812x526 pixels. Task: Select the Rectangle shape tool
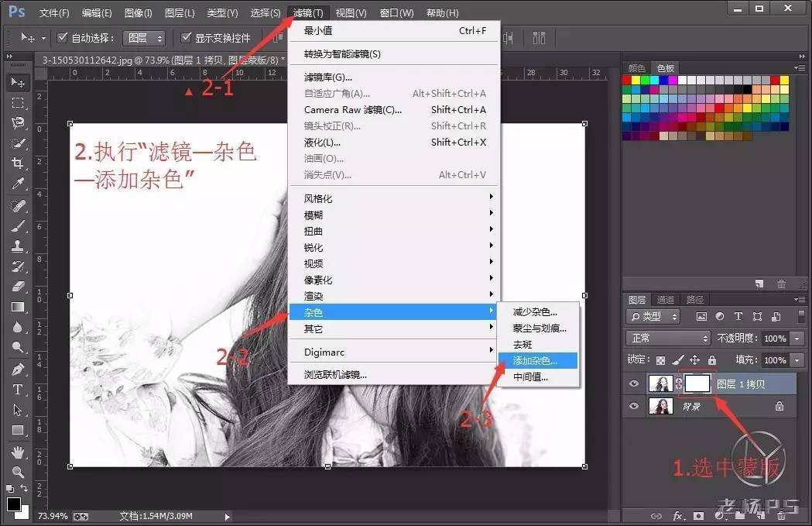pyautogui.click(x=18, y=430)
